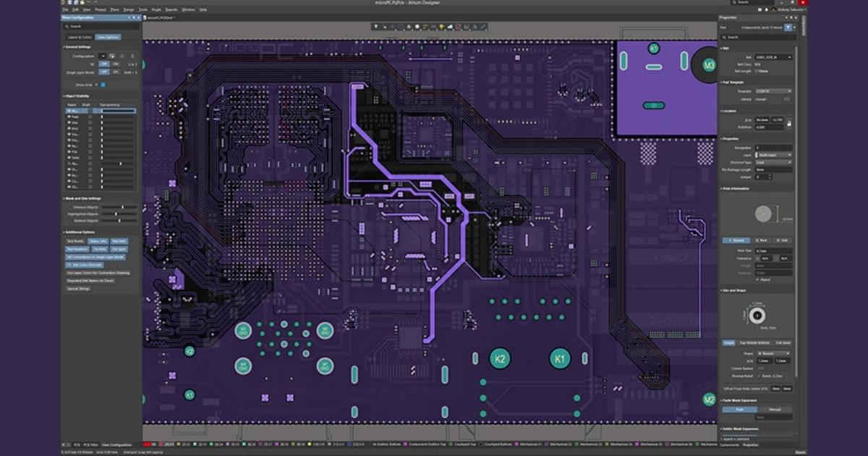Switch to the Full Stack tab
868x456 pixels.
pos(783,342)
